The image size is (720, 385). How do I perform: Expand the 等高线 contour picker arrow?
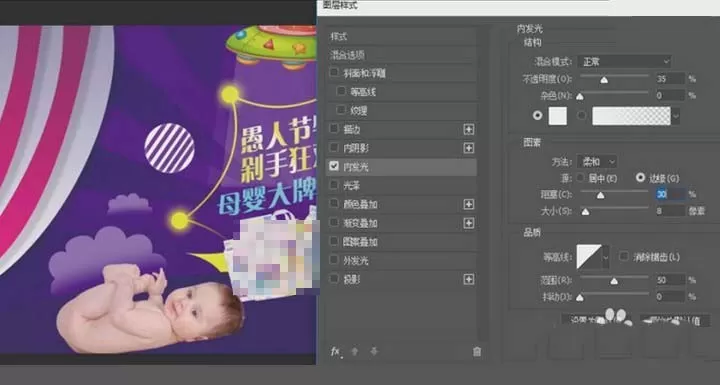tap(606, 257)
